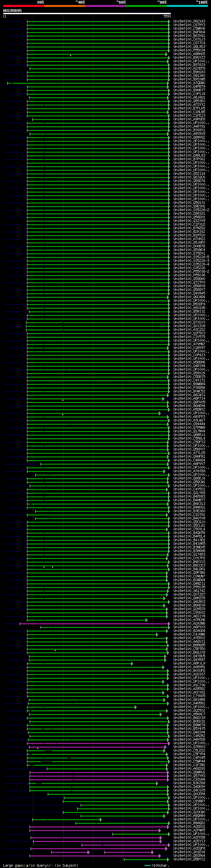Select label UniRef100_C1MLN5
This screenshot has width=211, height=868.
(x=190, y=112)
